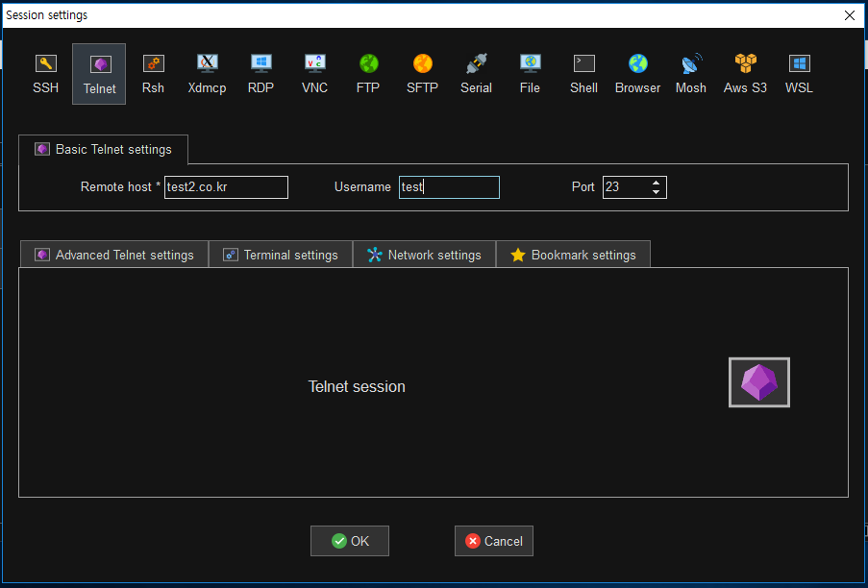
Task: Select the RDP session type
Action: click(260, 74)
